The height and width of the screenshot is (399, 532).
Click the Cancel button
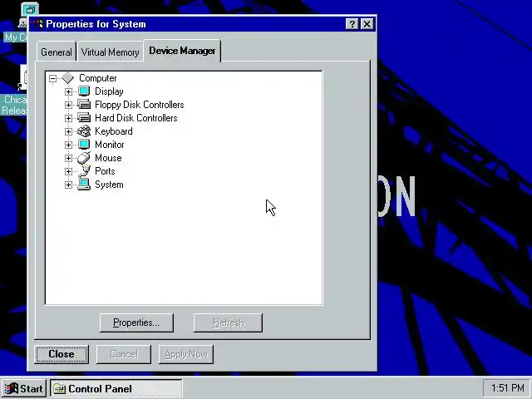click(124, 354)
